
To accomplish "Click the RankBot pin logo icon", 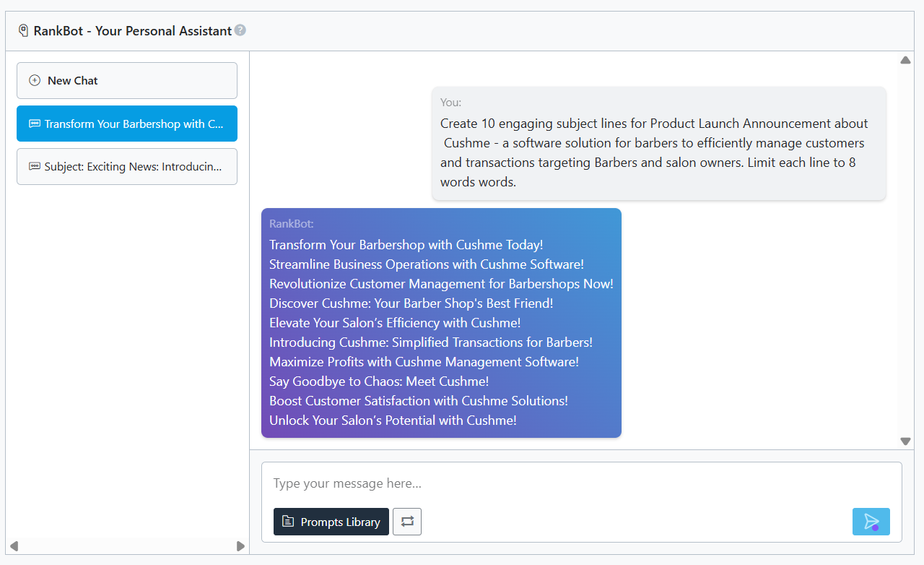I will pos(22,30).
